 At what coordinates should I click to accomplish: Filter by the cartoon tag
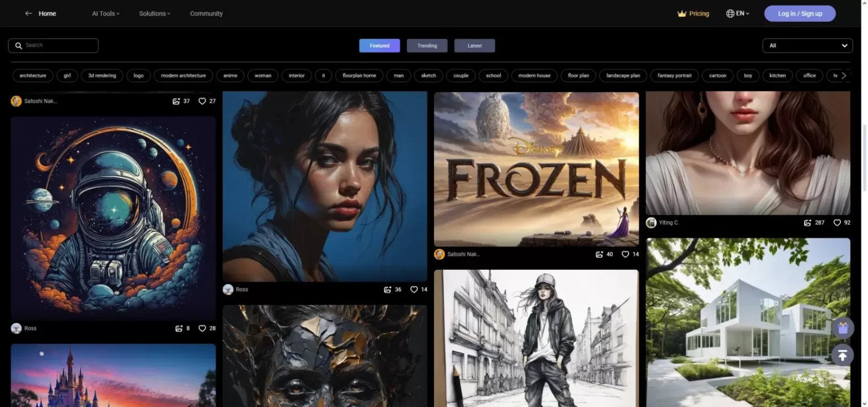718,76
